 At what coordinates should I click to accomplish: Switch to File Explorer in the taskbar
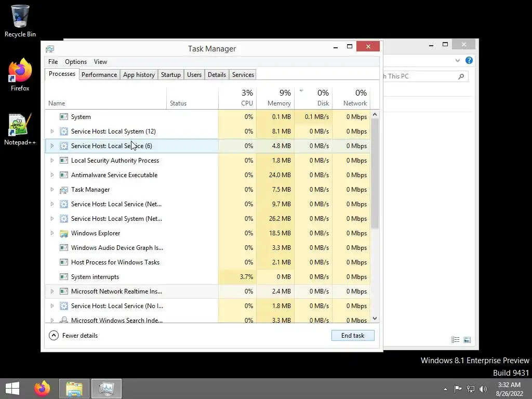pyautogui.click(x=74, y=389)
